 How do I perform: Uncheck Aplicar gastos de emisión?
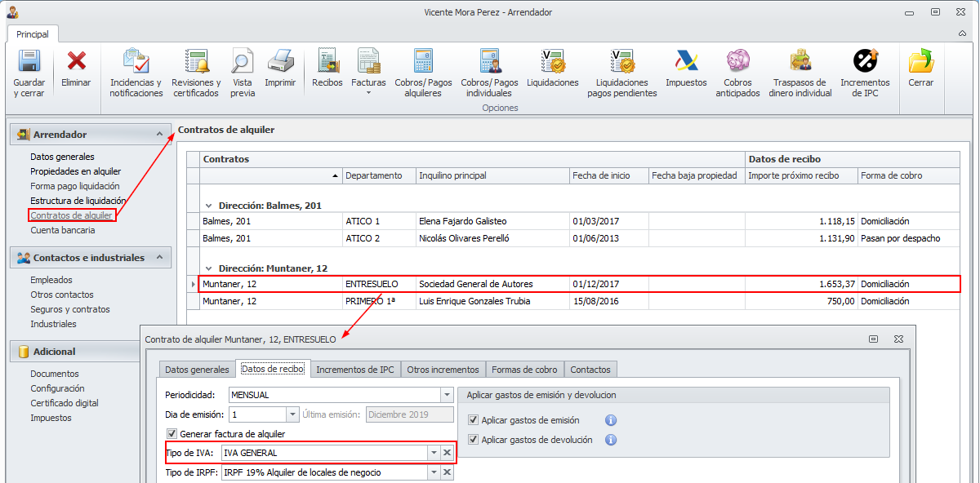pyautogui.click(x=474, y=420)
